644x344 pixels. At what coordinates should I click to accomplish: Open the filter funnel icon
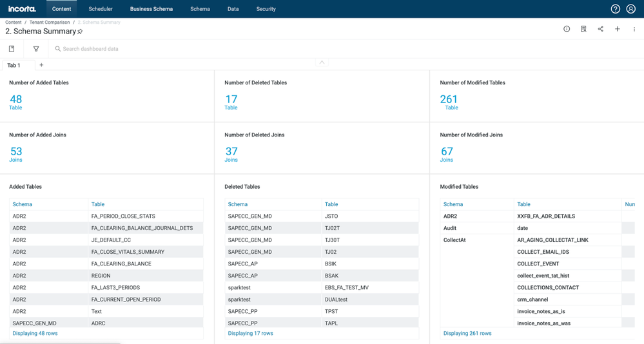pyautogui.click(x=36, y=49)
